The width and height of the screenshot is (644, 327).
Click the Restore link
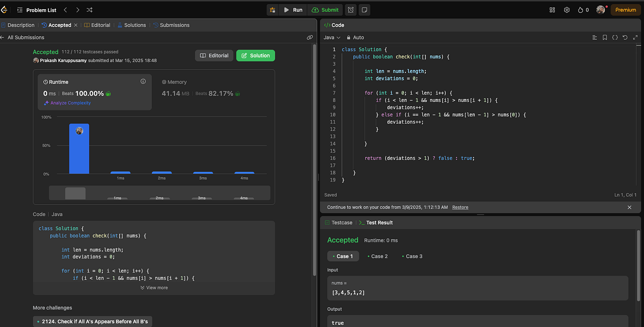460,207
